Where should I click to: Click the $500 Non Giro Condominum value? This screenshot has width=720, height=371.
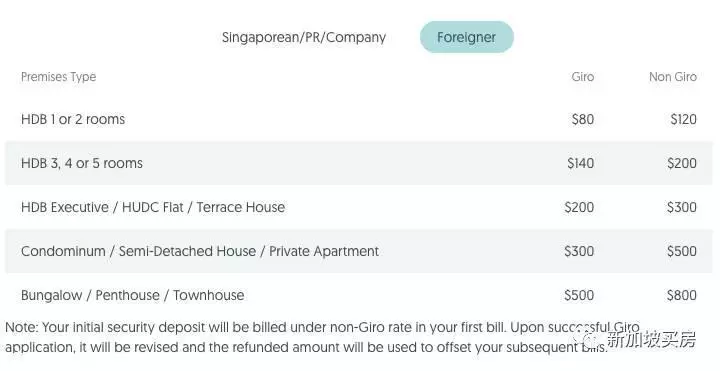pos(682,251)
